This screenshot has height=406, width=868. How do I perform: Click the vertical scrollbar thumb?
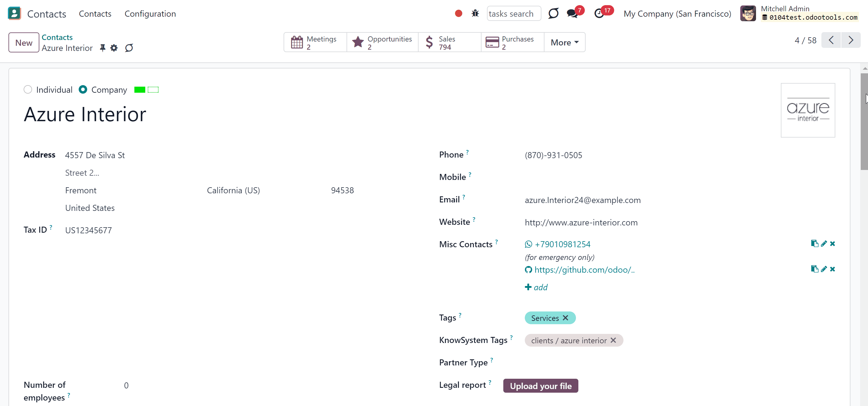point(864,121)
